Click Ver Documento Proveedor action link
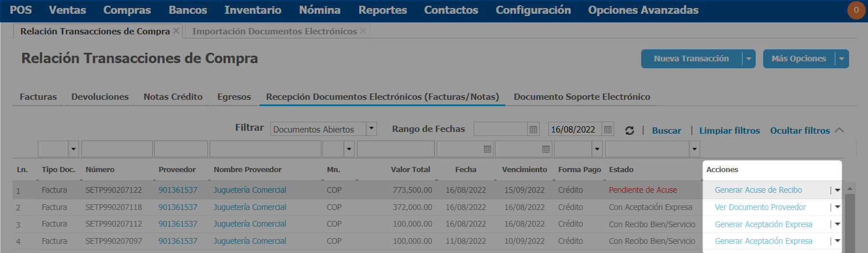 (760, 207)
